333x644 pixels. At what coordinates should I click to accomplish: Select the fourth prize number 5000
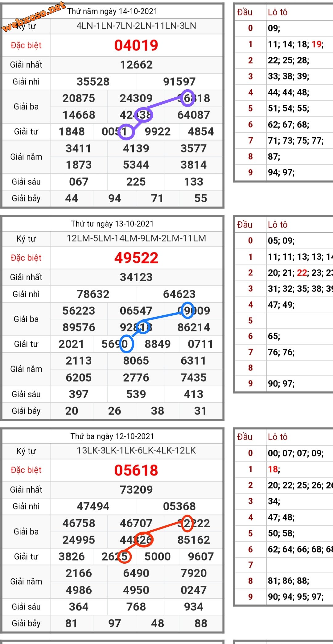158,557
